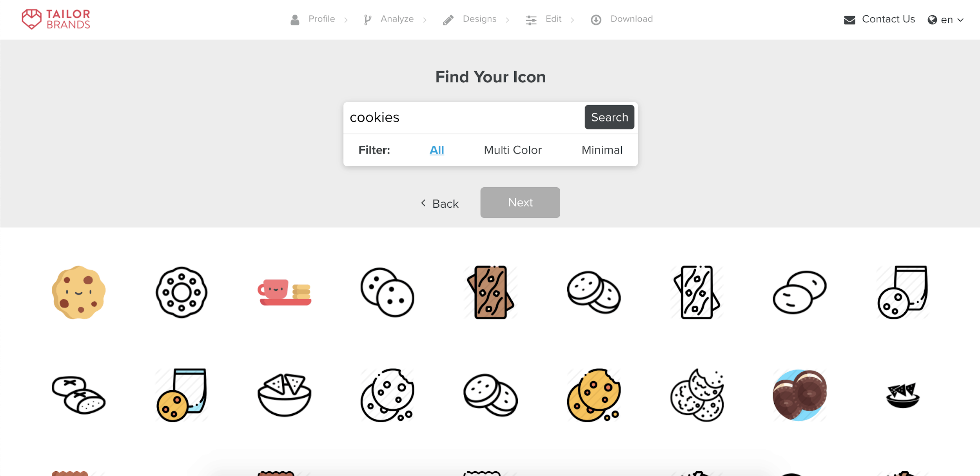Filter results by Minimal style
980x476 pixels.
(x=602, y=150)
